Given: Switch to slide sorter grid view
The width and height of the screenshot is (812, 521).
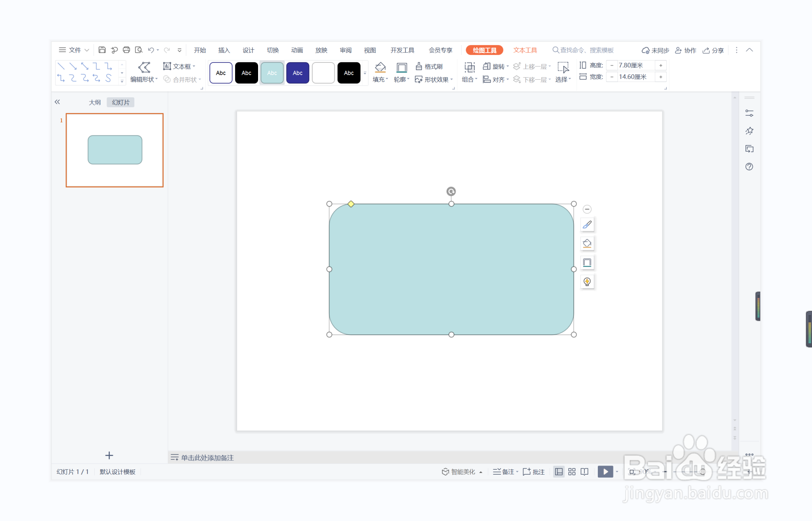Looking at the screenshot, I should 572,472.
